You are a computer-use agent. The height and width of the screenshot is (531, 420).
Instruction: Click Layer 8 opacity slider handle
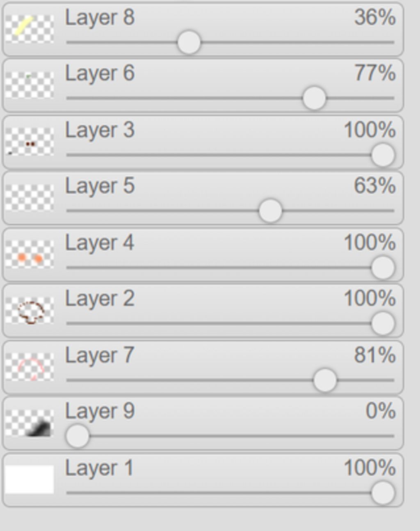pyautogui.click(x=189, y=42)
